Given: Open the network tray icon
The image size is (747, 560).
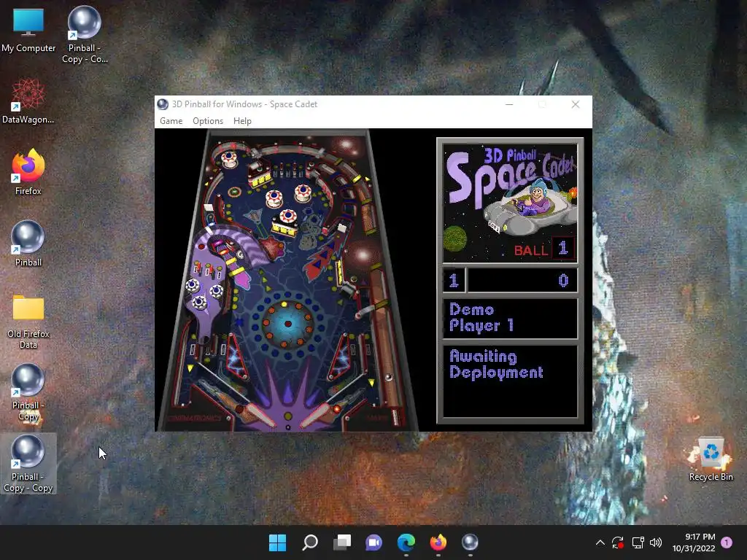Looking at the screenshot, I should (638, 542).
